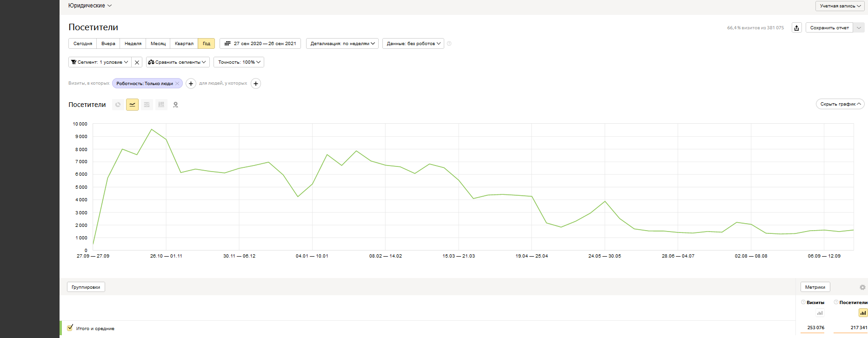Image resolution: width=868 pixels, height=338 pixels.
Task: Open the map view icon
Action: (x=175, y=105)
